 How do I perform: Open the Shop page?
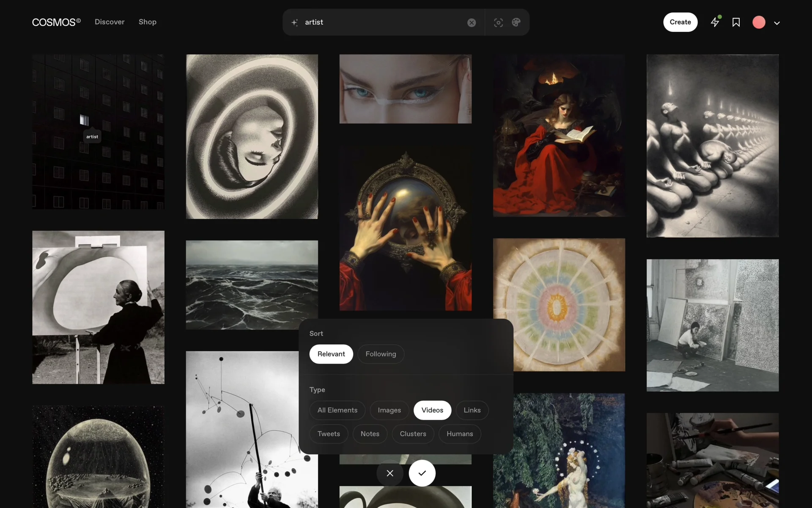tap(147, 22)
